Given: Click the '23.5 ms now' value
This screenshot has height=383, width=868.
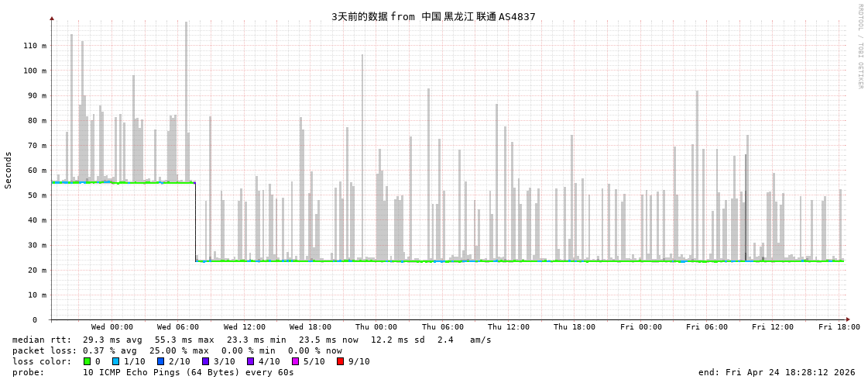Looking at the screenshot, I should pos(328,340).
